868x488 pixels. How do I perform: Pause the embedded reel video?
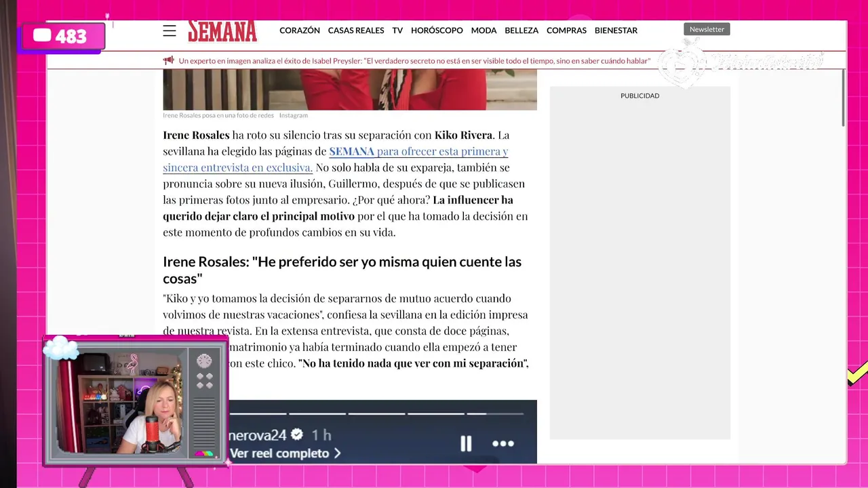(x=466, y=443)
